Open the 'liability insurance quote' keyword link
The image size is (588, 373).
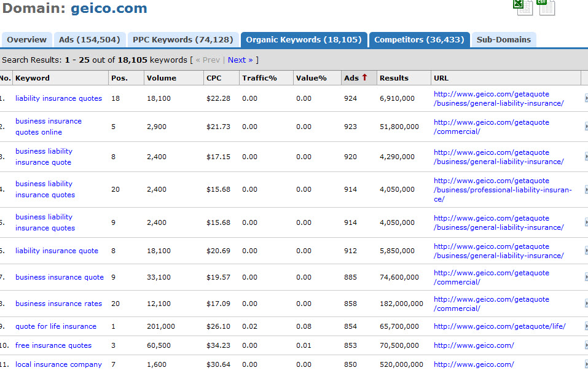click(57, 251)
